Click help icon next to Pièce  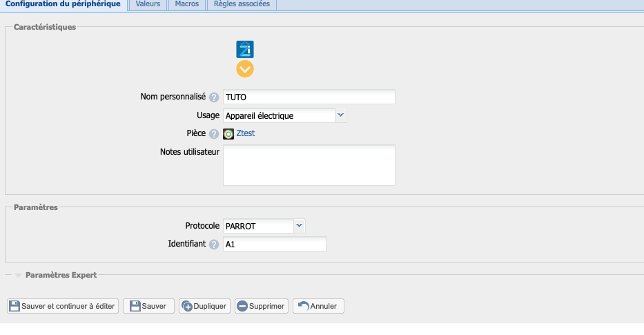(x=214, y=134)
